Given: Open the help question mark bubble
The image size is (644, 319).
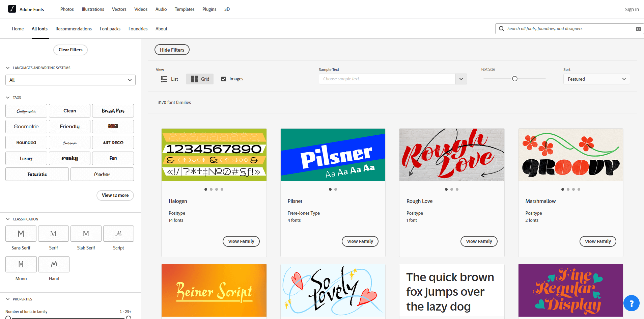Looking at the screenshot, I should 631,303.
